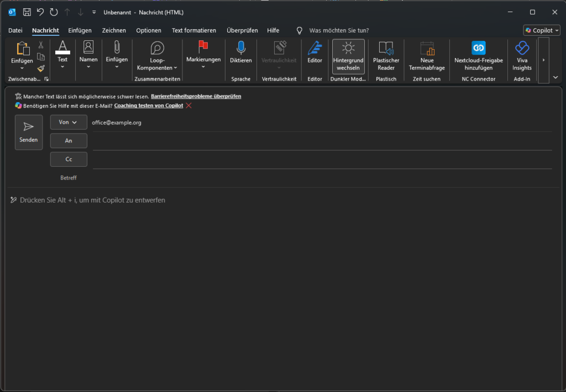Save the message with the floppy disk icon

[27, 12]
